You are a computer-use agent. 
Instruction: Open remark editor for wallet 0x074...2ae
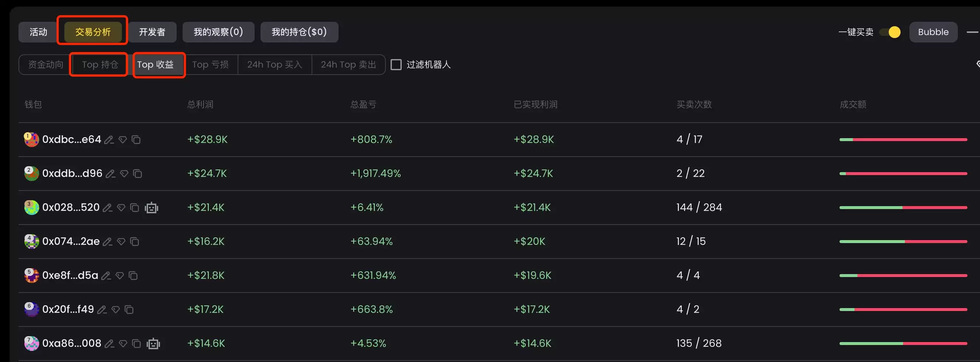[x=107, y=242]
